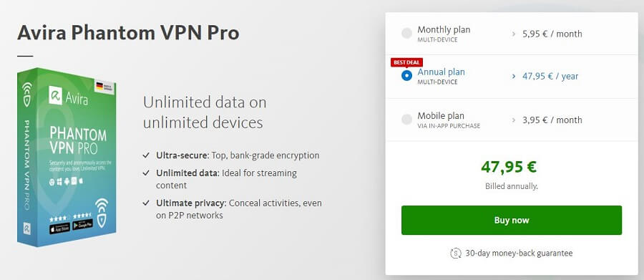Click the 47,95 € green total price
The height and width of the screenshot is (280, 644).
(509, 167)
